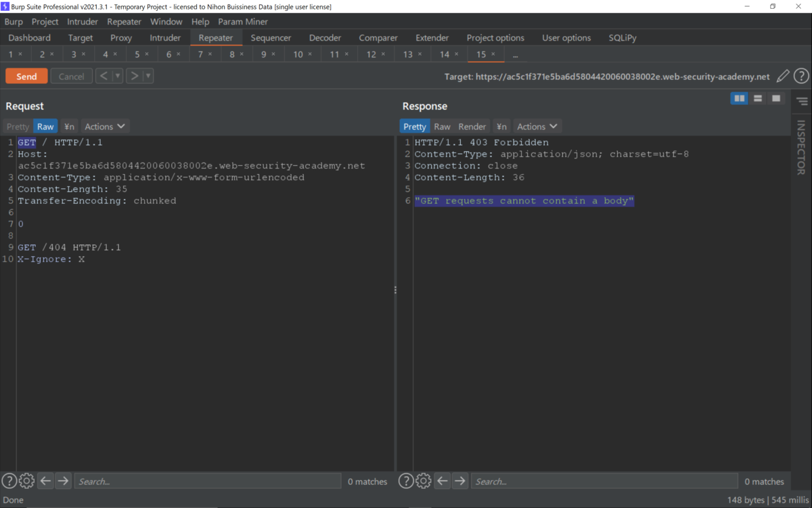Expand the back history dropdown arrow
Screen dimensions: 812x508
coord(118,76)
